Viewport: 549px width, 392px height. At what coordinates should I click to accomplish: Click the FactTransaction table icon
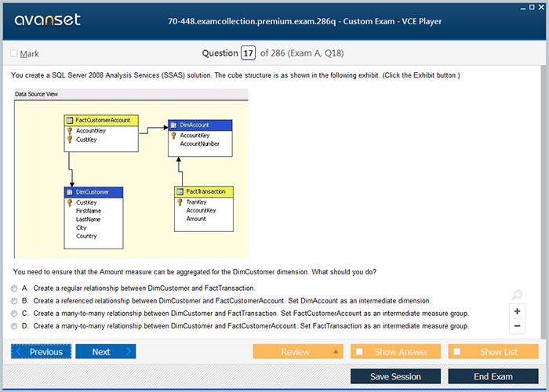coord(180,191)
